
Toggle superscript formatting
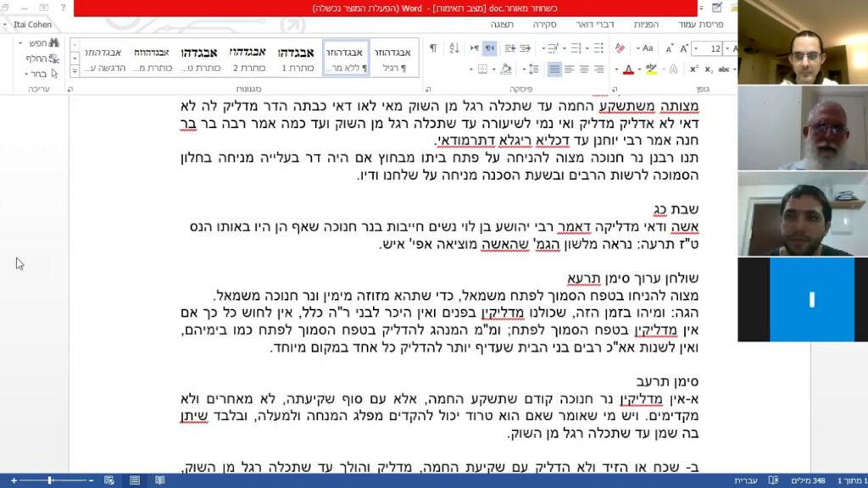tap(693, 69)
